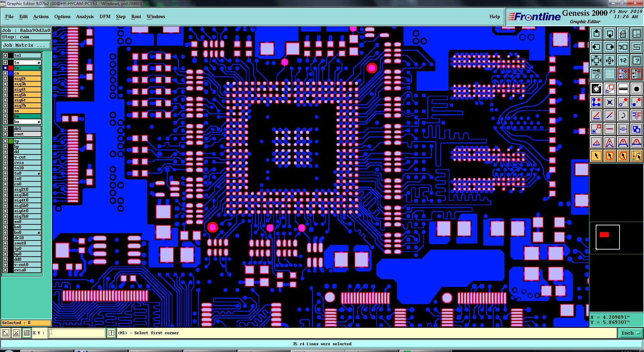
Task: Click the red triangle with arrow icon
Action: 596,143
